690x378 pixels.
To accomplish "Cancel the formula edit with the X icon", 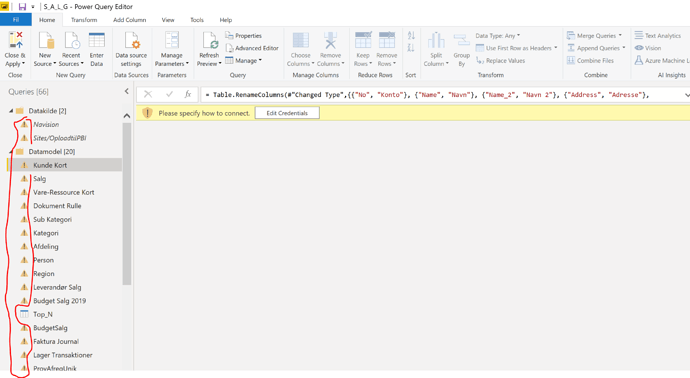I will [148, 94].
